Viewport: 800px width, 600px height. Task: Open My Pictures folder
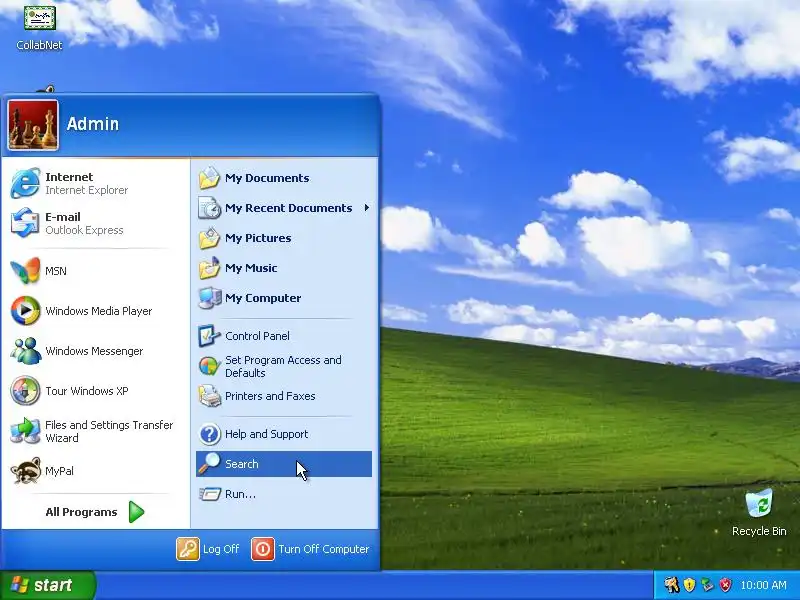284,238
